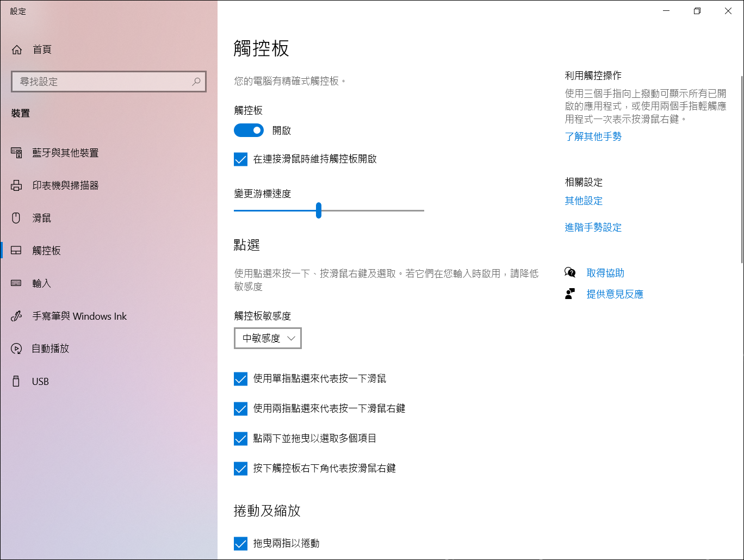Click the home icon beside 首頁
Viewport: 744px width, 560px height.
17,49
